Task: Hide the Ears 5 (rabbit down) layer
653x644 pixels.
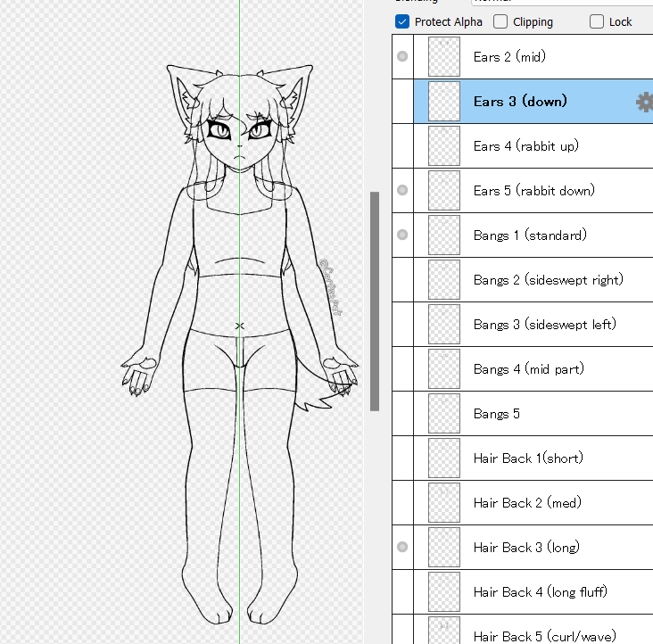Action: 402,190
